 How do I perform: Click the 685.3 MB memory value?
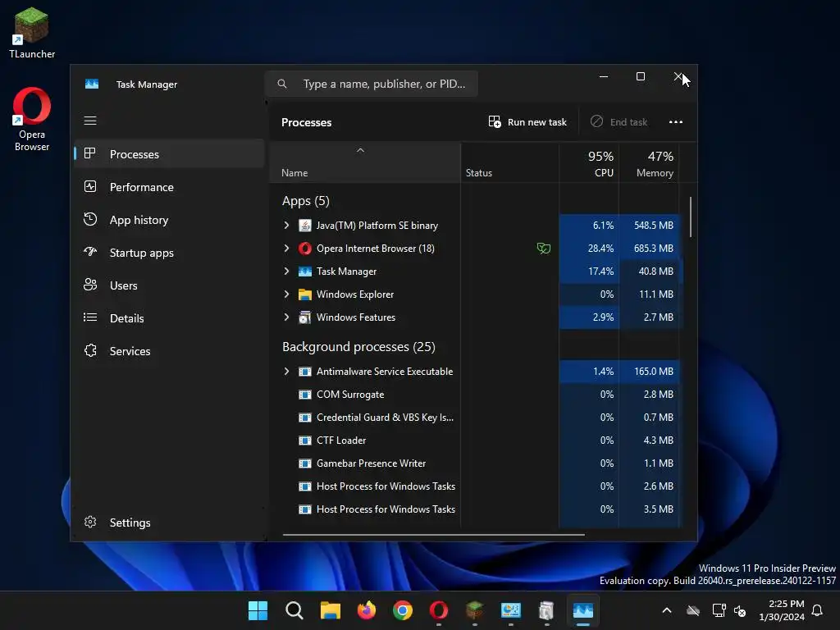click(x=654, y=248)
